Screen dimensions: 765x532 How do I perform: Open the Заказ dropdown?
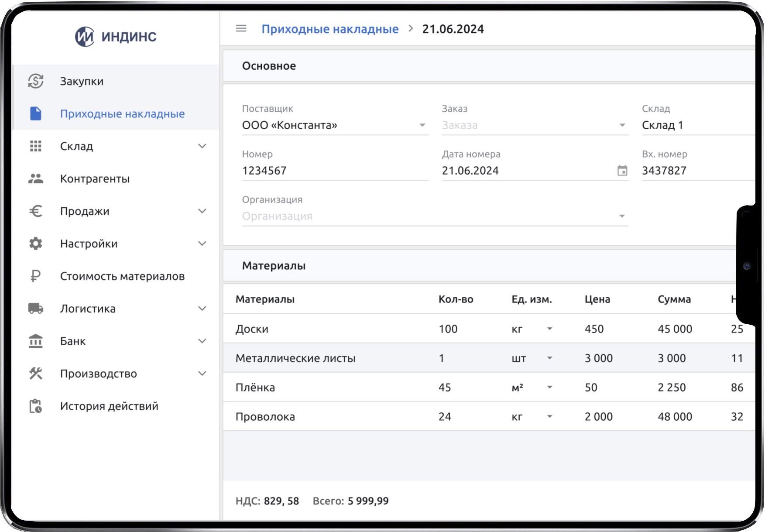621,125
